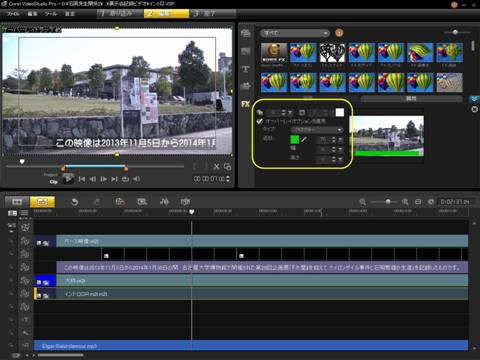The width and height of the screenshot is (480, 360).
Task: Open the height value dropdown arrow
Action: click(x=340, y=160)
